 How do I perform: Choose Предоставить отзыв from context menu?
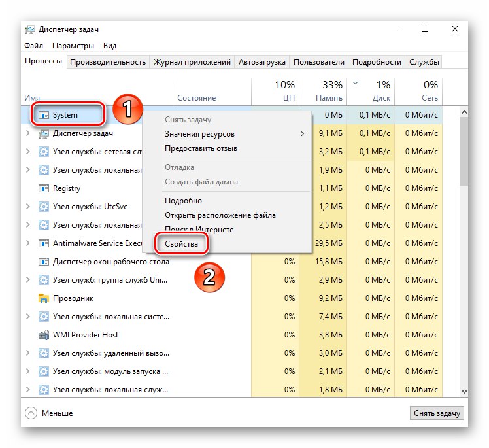point(227,148)
